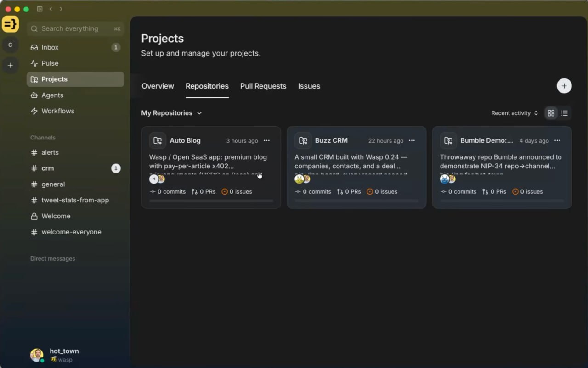The image size is (588, 368).
Task: Switch to the Overview tab
Action: tap(158, 86)
